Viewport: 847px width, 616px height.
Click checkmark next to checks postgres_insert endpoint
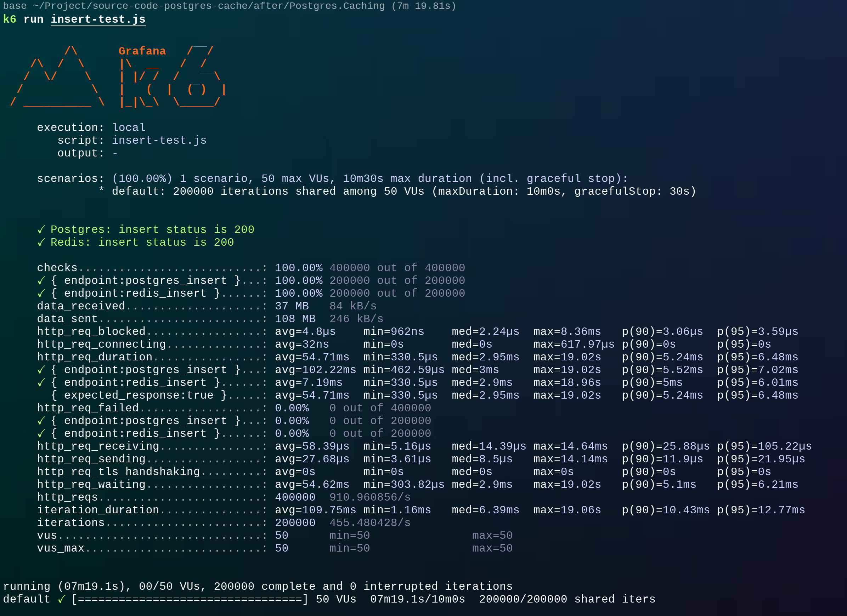tap(41, 280)
